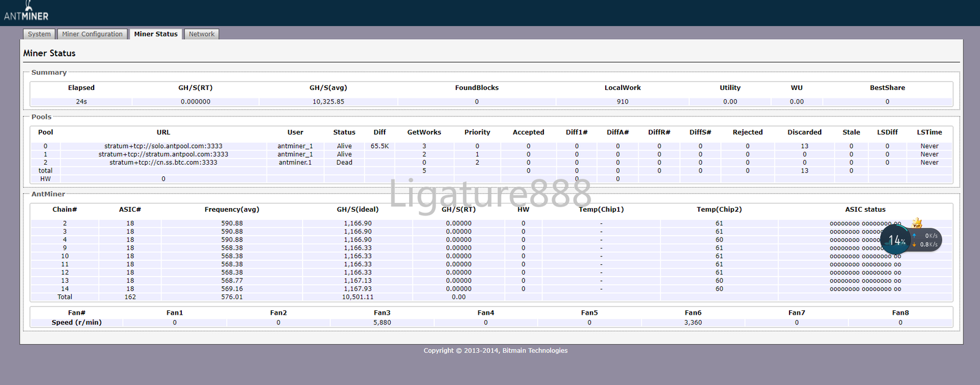The image size is (980, 385).
Task: Click the pool URL stratum+tcp://stratum.antpool.com:3333
Action: coord(164,154)
